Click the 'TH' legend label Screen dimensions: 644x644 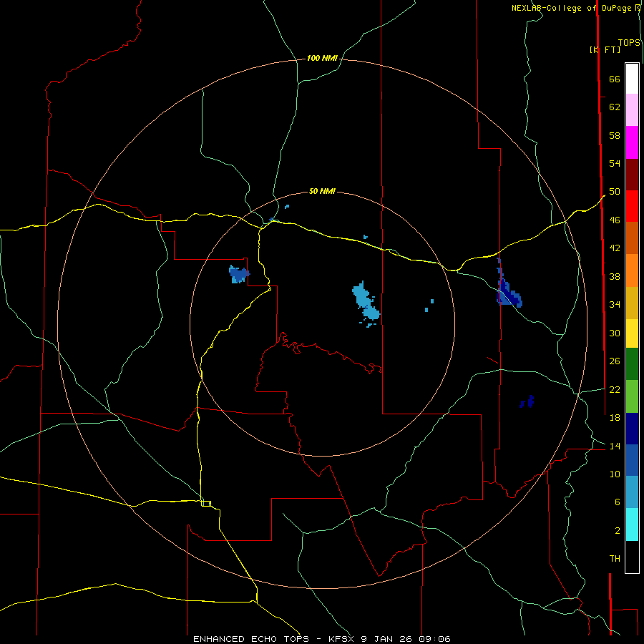pos(615,559)
